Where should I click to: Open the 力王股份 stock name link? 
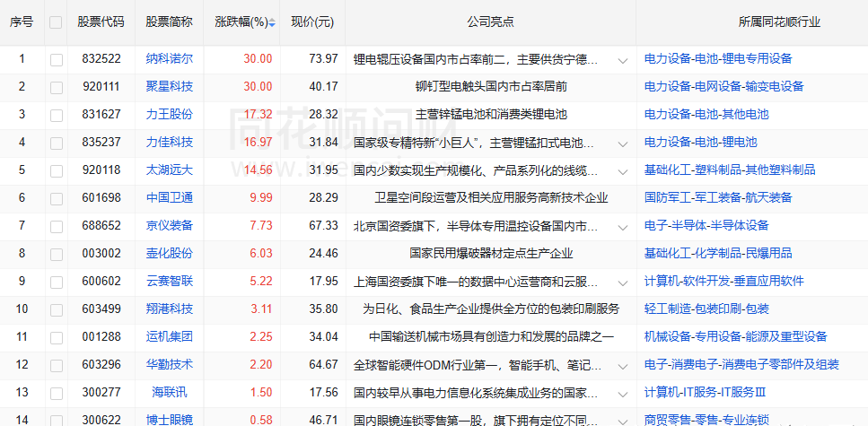170,115
